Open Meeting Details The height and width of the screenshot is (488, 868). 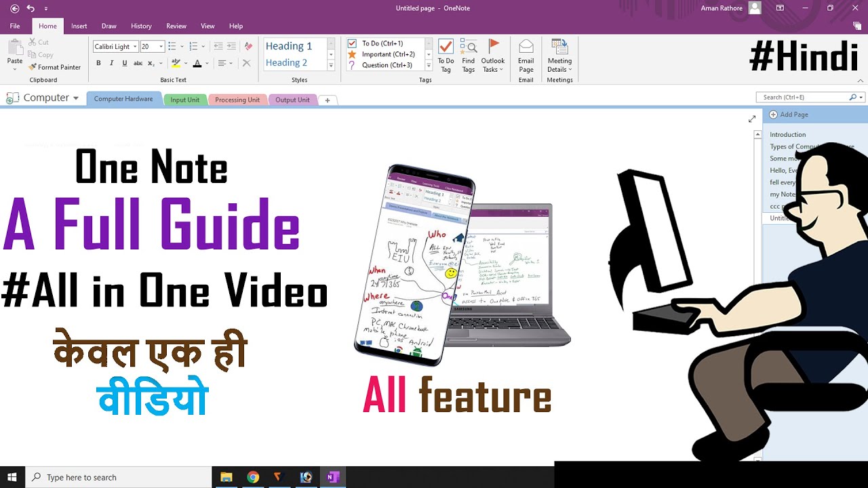tap(559, 56)
